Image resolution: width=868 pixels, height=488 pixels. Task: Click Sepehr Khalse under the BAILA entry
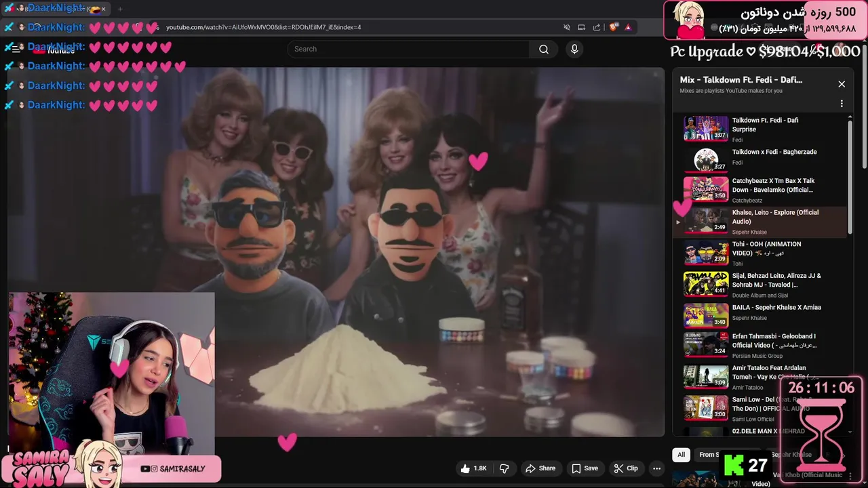749,318
